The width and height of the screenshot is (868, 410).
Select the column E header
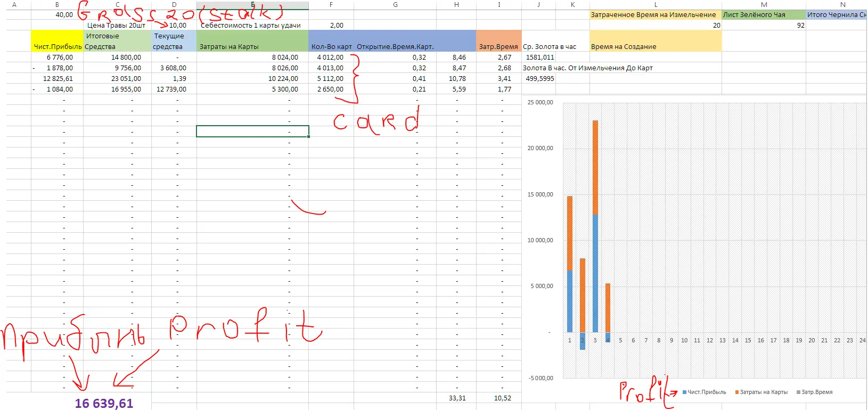252,5
